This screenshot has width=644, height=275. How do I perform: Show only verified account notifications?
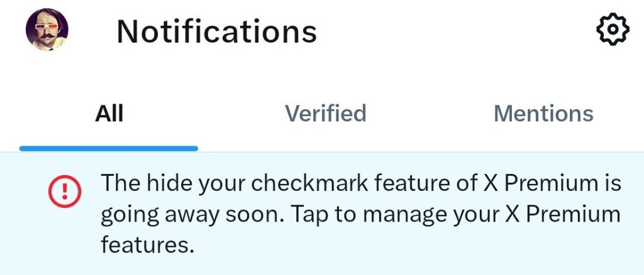point(325,114)
